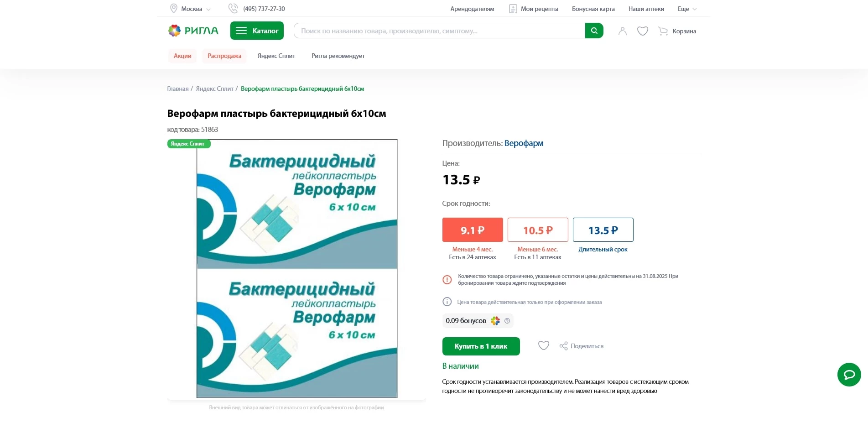Viewport: 868px width, 423px height.
Task: Add product to wishlist via heart icon
Action: (x=543, y=346)
